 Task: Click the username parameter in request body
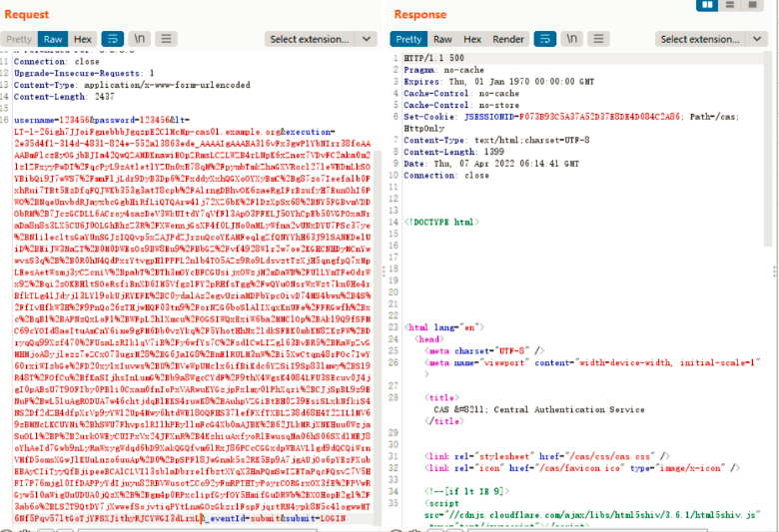click(x=34, y=120)
